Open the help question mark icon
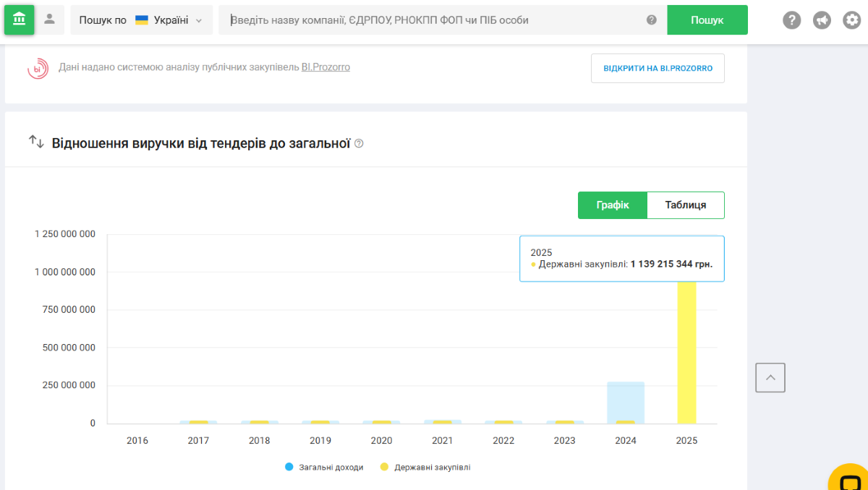The image size is (868, 490). click(792, 20)
